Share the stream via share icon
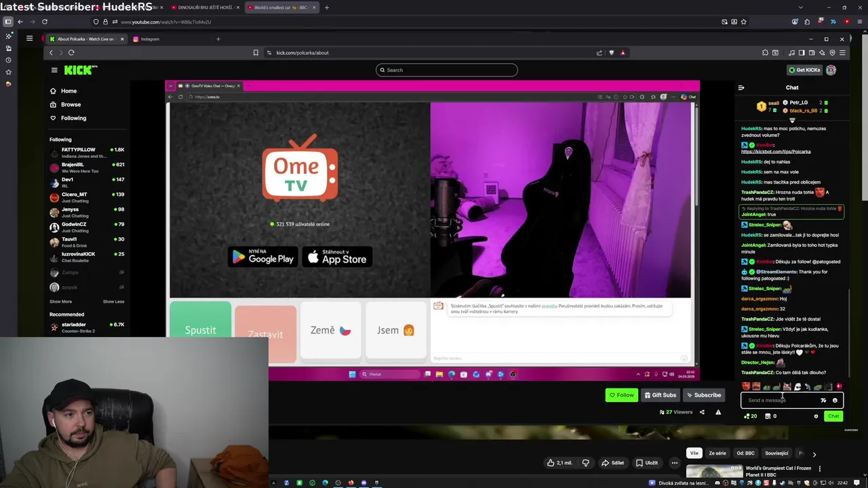This screenshot has height=488, width=868. coord(702,412)
